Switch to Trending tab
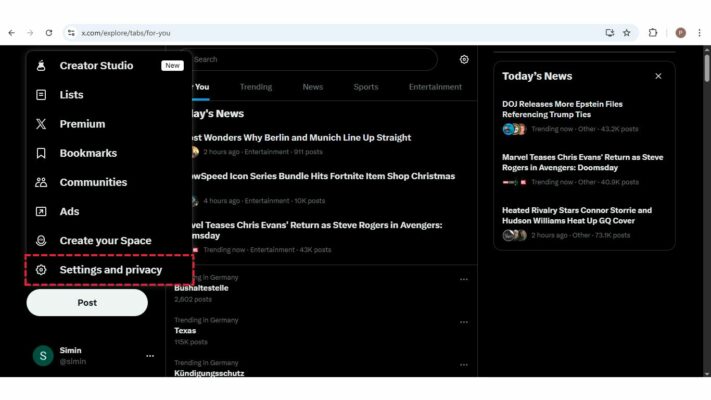 [x=256, y=87]
